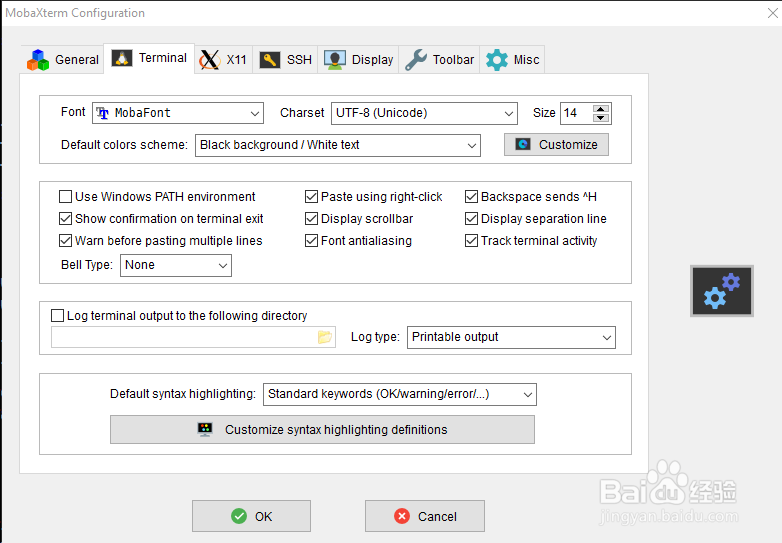Click the wrench Toolbar icon
This screenshot has width=782, height=543.
[416, 60]
